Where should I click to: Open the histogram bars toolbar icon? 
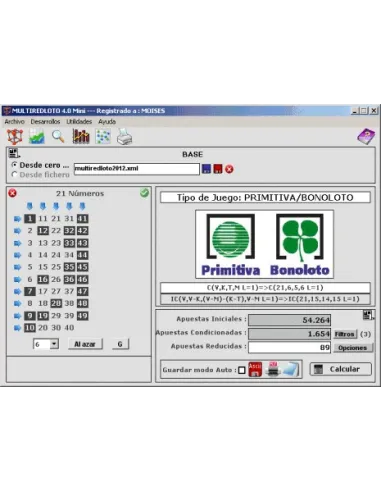point(81,136)
